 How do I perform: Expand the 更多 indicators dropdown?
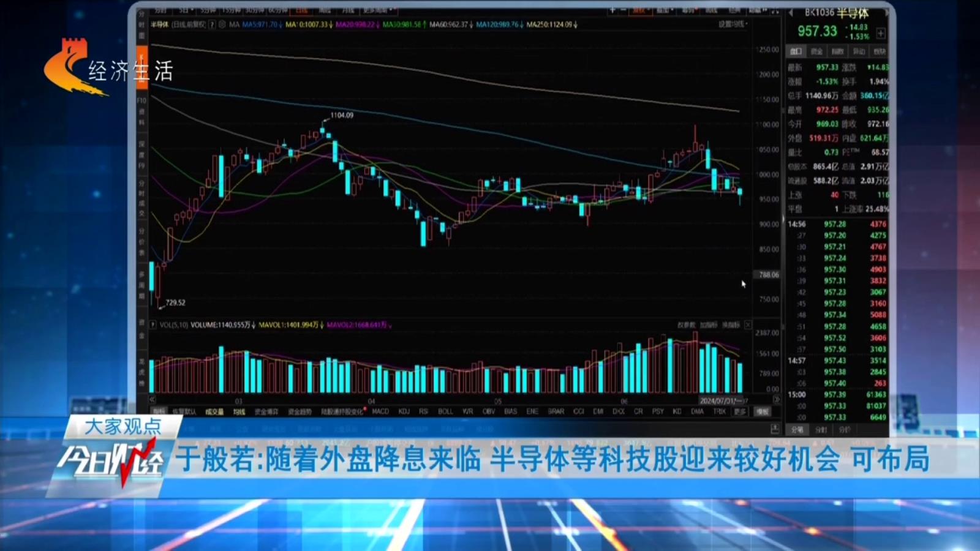click(x=740, y=412)
